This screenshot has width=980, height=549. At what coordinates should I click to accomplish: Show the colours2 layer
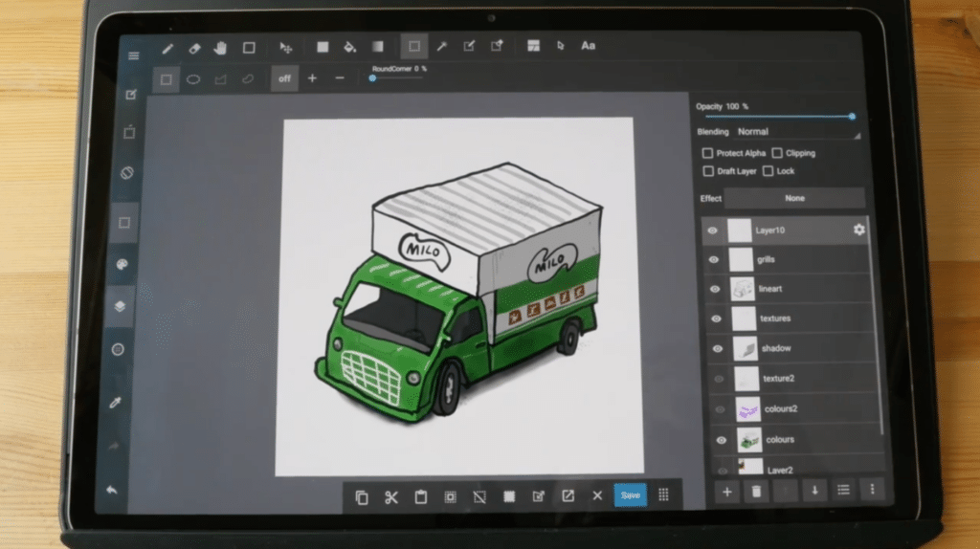coord(720,409)
